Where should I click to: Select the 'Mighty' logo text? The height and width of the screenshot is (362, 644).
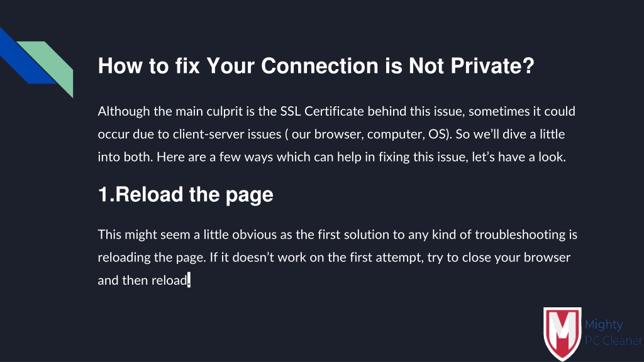tap(603, 325)
